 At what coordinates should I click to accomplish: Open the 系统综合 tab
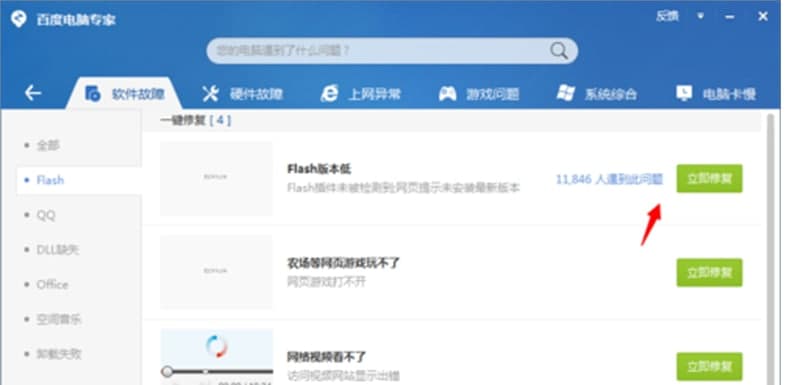pyautogui.click(x=597, y=94)
